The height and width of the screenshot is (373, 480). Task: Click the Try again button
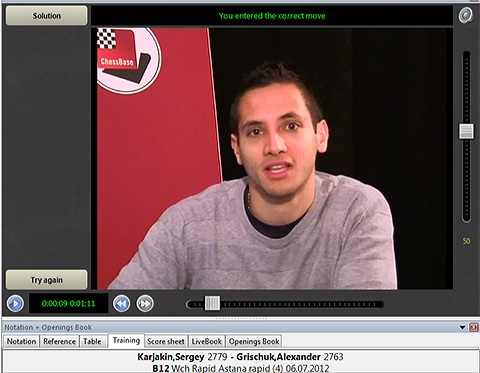(46, 280)
